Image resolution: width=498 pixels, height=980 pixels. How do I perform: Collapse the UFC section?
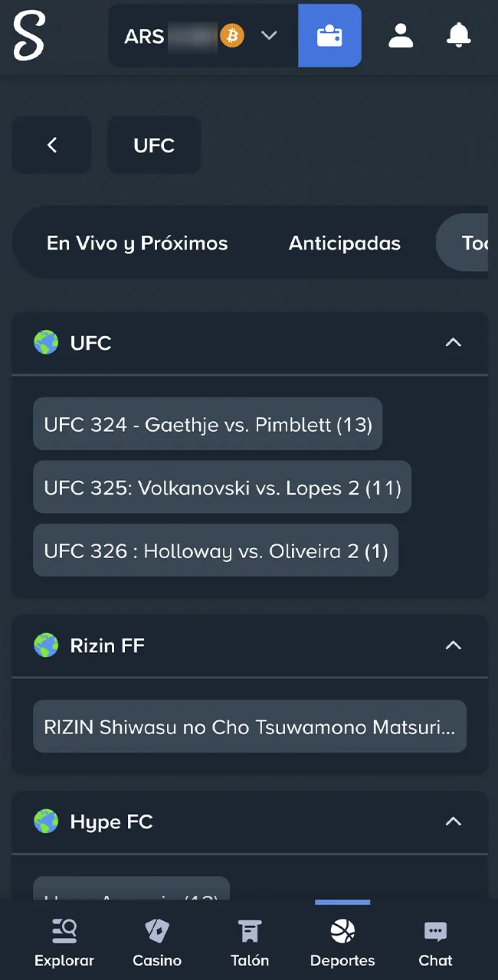453,342
